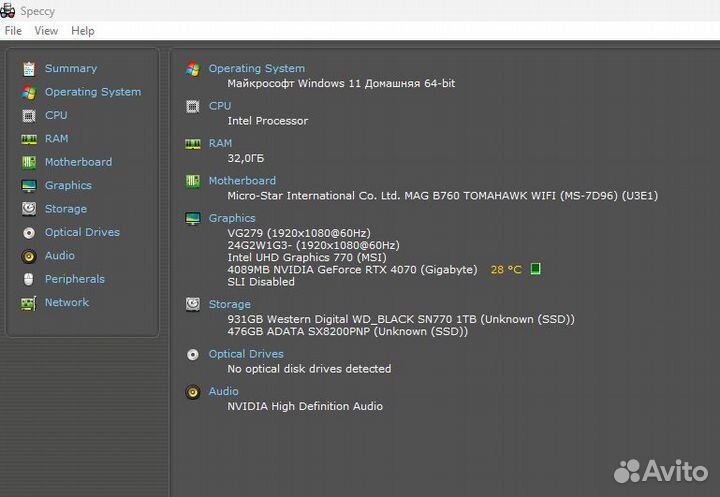Click the Motherboard icon in sidebar
This screenshot has height=497, width=720.
(x=29, y=162)
